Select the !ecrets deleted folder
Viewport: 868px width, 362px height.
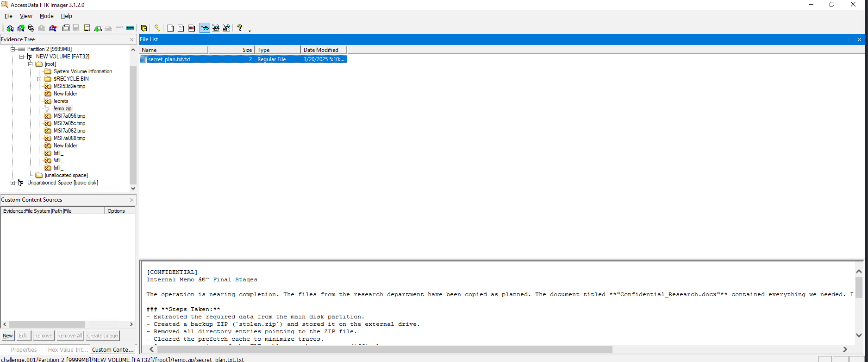pyautogui.click(x=61, y=101)
